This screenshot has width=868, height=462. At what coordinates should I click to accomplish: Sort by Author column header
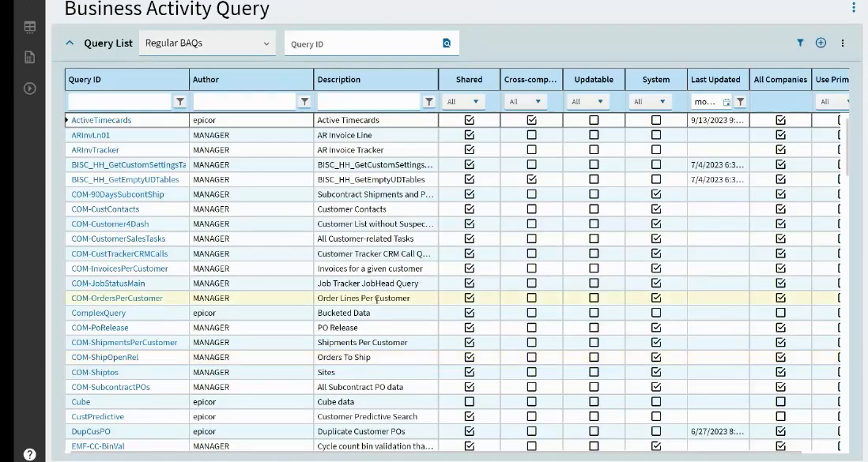(251, 79)
